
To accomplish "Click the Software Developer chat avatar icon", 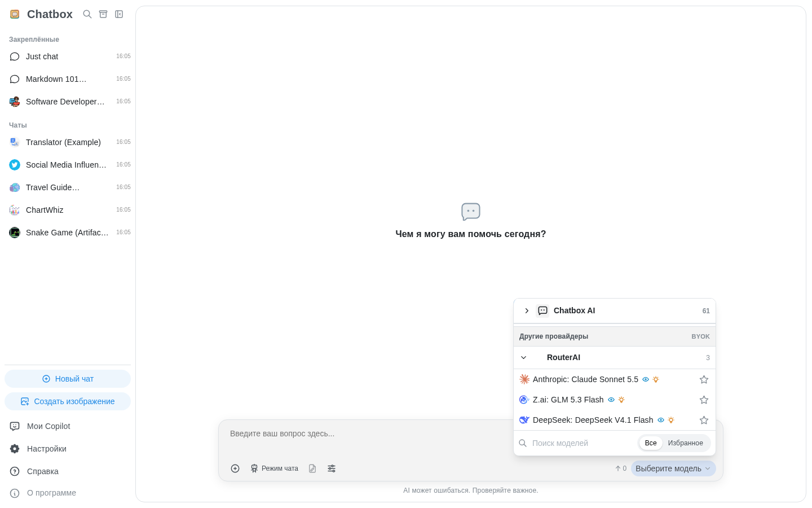I will [15, 102].
